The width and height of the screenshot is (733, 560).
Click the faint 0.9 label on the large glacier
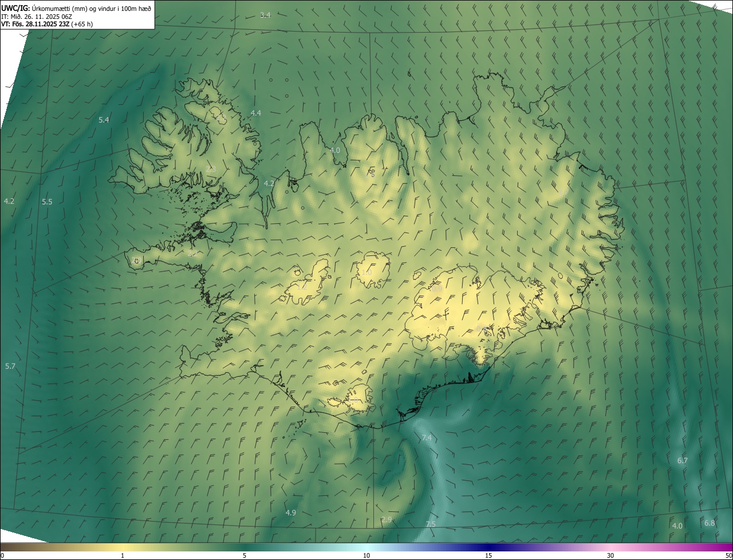tap(437, 290)
